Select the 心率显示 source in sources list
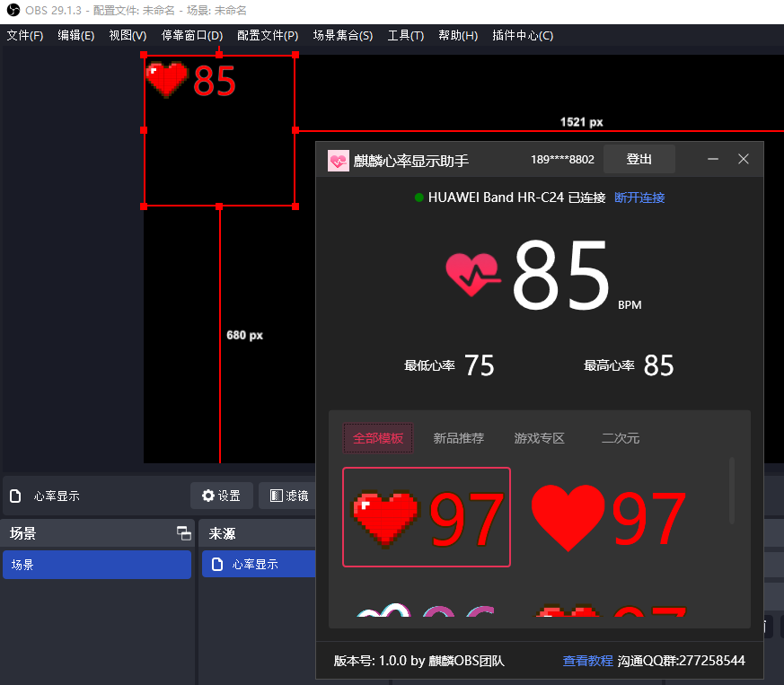The height and width of the screenshot is (685, 784). (x=259, y=564)
